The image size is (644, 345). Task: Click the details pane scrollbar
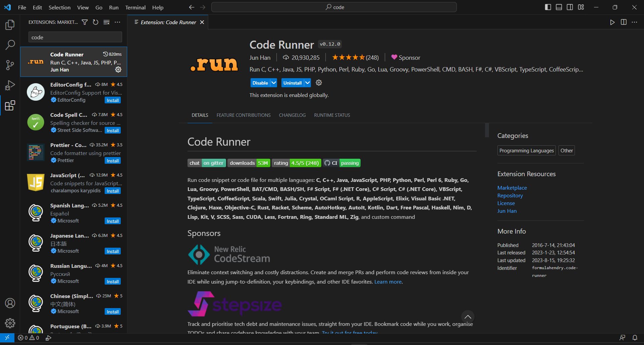point(487,130)
